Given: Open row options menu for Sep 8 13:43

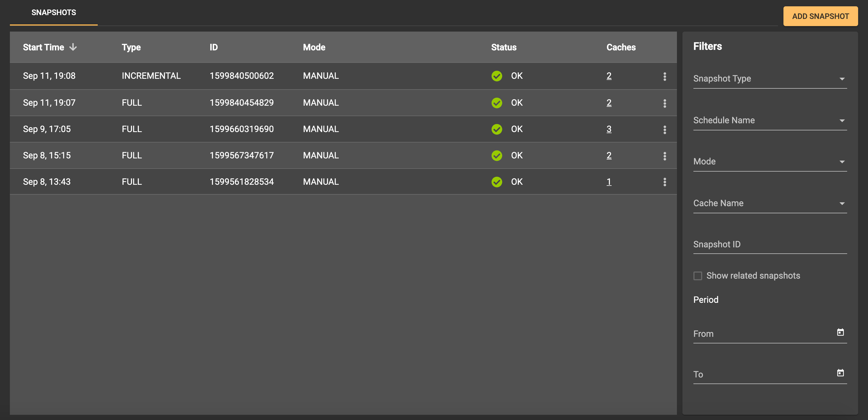Looking at the screenshot, I should click(x=665, y=181).
